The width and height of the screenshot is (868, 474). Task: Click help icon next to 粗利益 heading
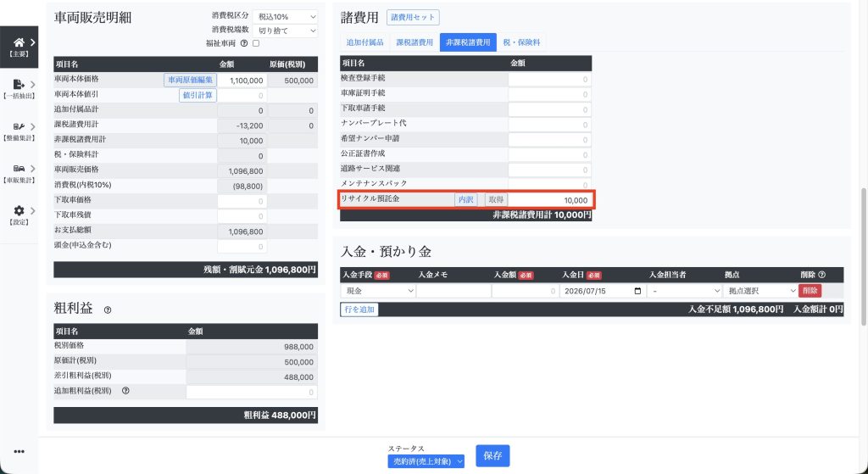coord(108,310)
